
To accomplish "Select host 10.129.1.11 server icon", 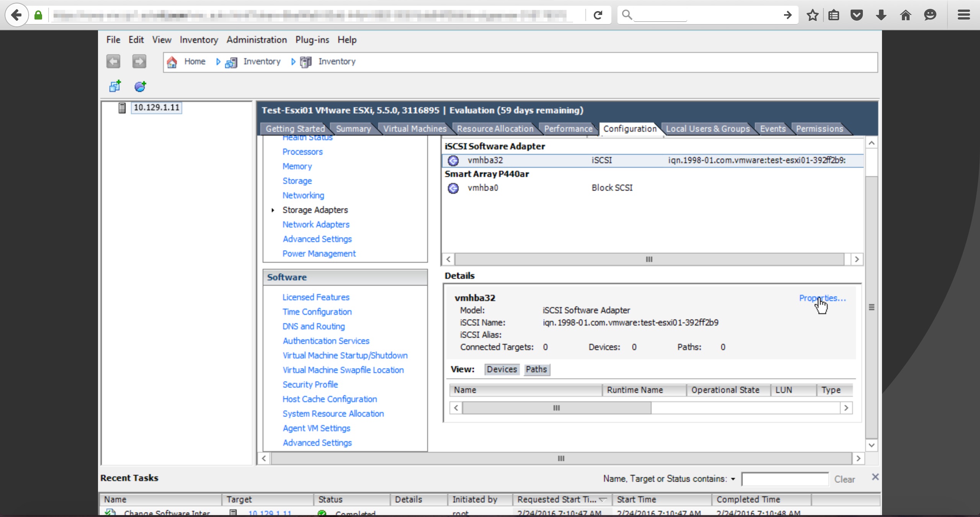I will pos(122,108).
